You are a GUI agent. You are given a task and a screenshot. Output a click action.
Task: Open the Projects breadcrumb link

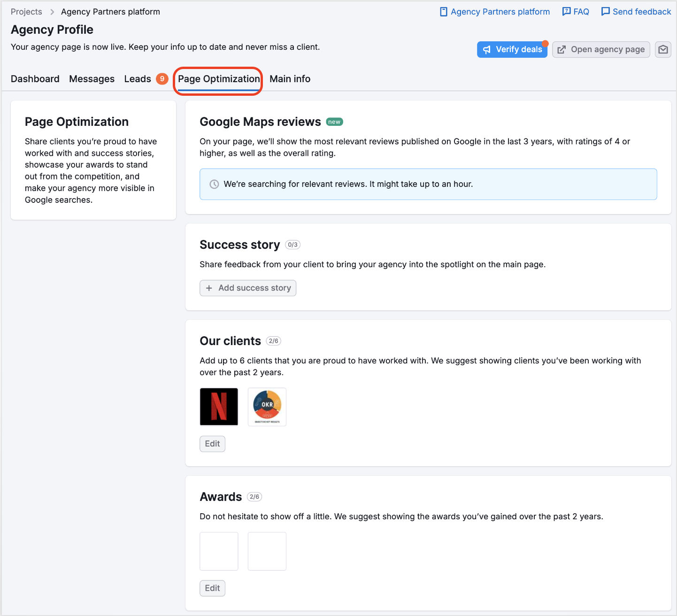click(26, 11)
